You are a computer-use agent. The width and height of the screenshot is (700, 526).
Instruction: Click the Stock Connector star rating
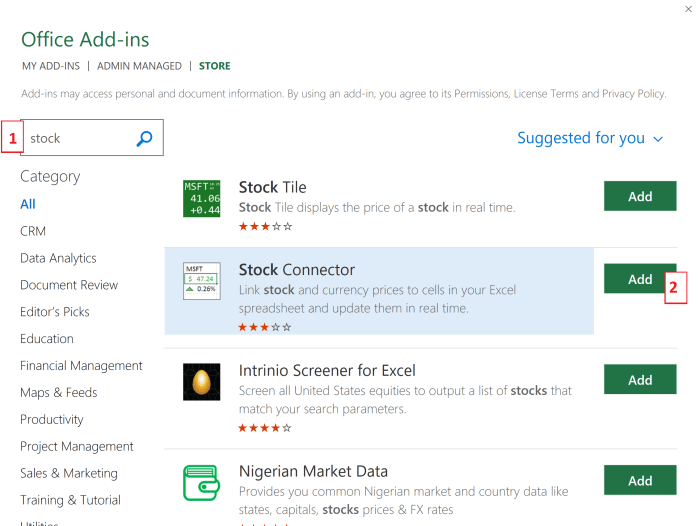(x=265, y=327)
